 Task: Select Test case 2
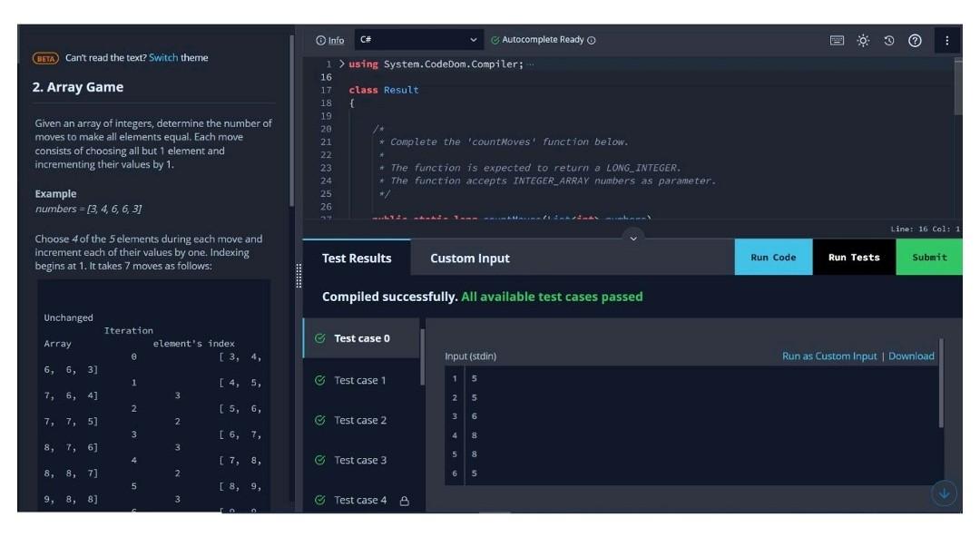361,420
